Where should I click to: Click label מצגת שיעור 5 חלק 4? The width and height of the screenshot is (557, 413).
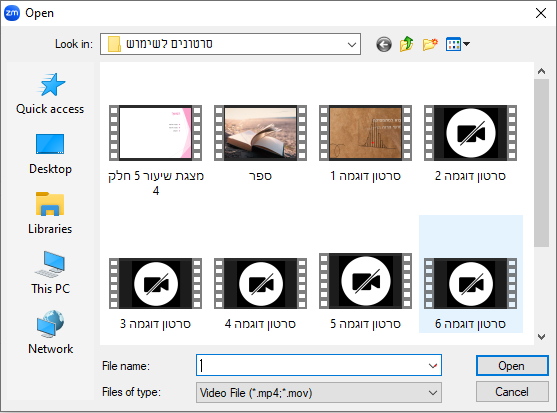point(156,183)
